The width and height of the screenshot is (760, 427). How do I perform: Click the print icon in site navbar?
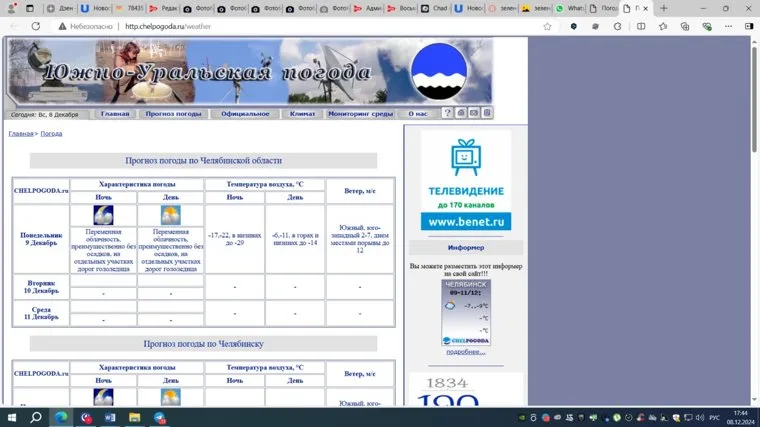[x=461, y=113]
